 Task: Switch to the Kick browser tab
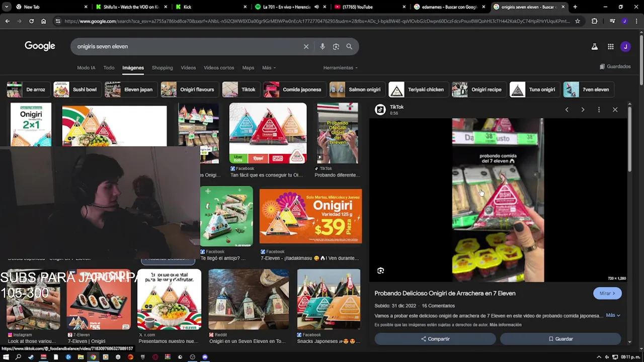point(211,7)
